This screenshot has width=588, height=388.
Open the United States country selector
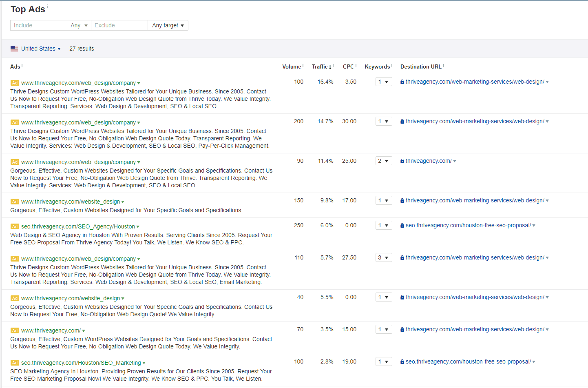(41, 48)
